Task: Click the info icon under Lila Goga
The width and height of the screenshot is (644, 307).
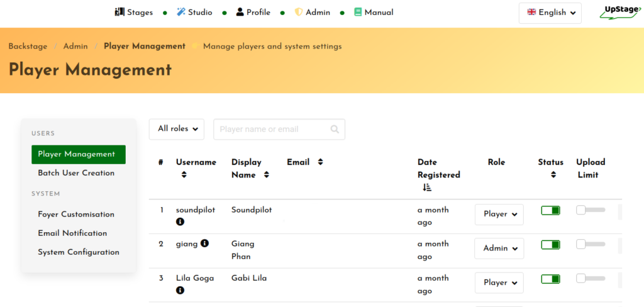Action: click(180, 291)
